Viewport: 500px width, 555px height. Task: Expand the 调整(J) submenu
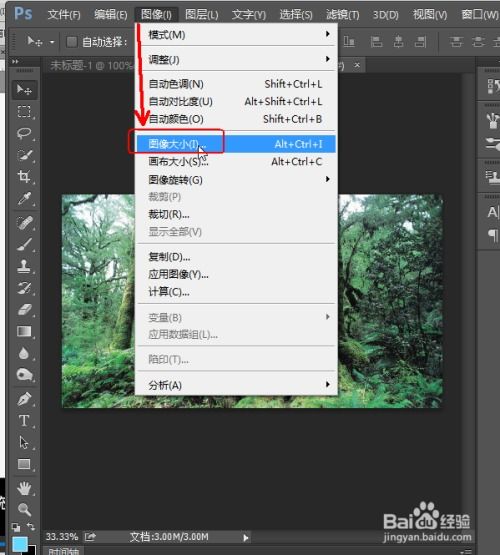tap(236, 59)
